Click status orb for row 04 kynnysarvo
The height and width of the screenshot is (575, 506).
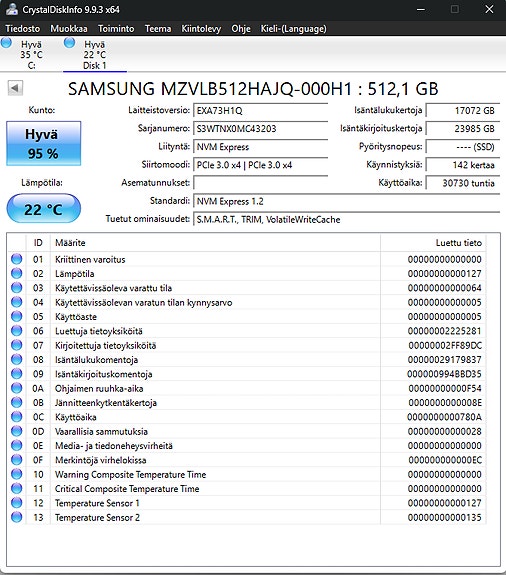(x=16, y=302)
